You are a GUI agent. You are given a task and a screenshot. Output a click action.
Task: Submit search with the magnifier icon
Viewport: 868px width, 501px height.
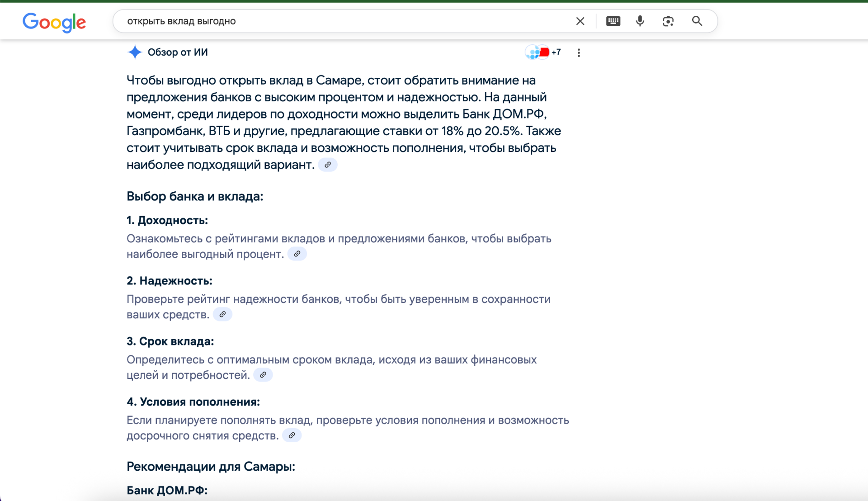(697, 21)
